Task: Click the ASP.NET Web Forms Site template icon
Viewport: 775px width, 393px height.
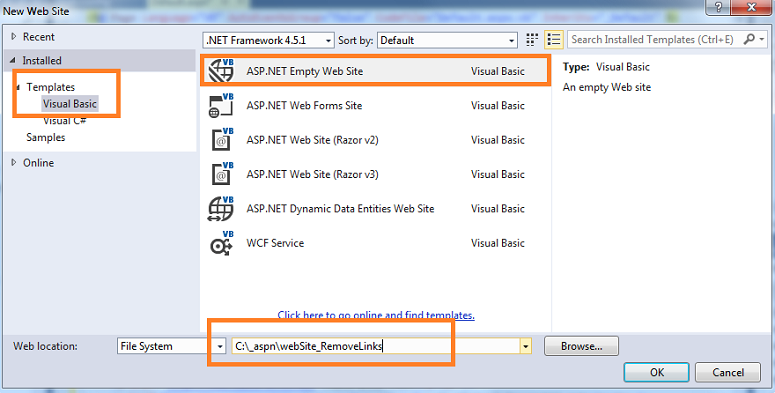Action: pyautogui.click(x=221, y=105)
